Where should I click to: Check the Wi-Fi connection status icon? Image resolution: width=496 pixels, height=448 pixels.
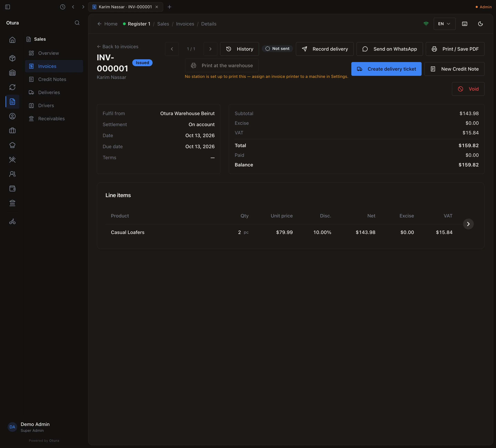[426, 24]
